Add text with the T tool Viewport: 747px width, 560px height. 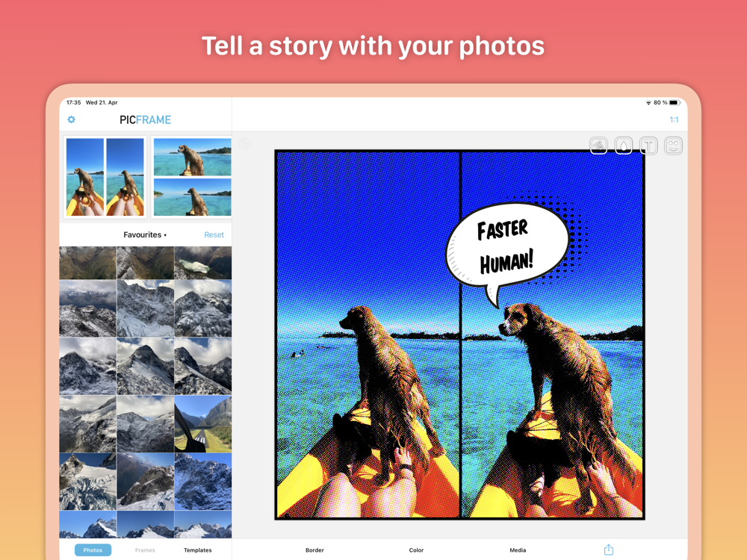[648, 146]
